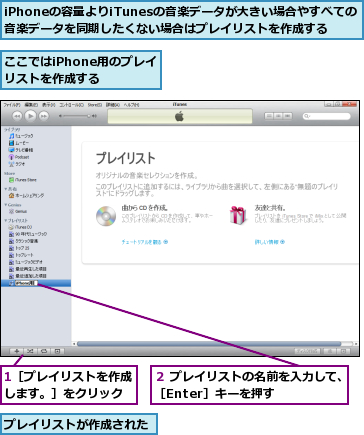Click the playlist name edit field (iPhone用)
This screenshot has width=364, height=435.
(x=26, y=283)
